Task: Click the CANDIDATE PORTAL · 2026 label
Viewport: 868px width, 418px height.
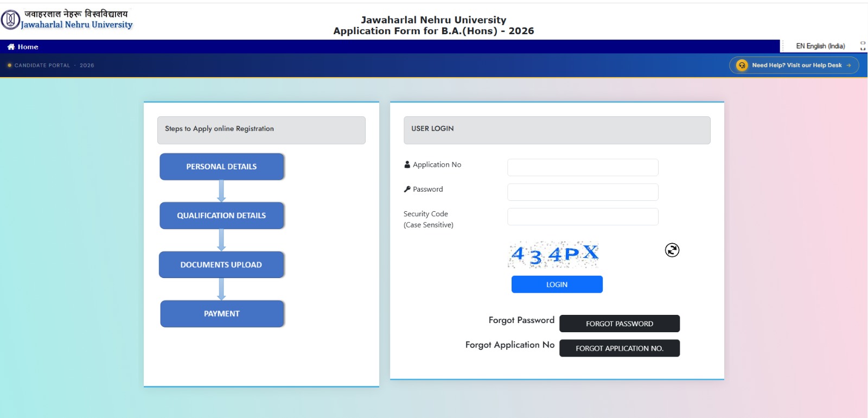Action: tap(54, 65)
